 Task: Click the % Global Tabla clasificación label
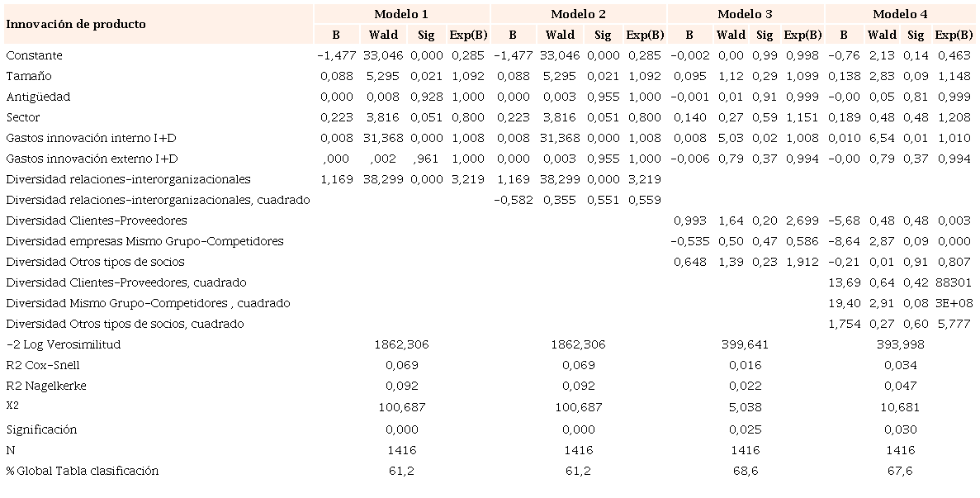click(x=83, y=471)
